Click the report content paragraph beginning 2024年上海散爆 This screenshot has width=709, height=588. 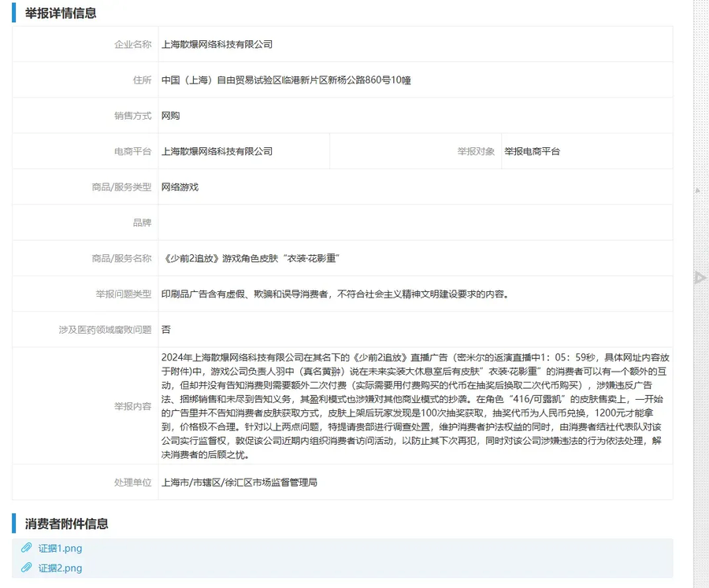415,406
